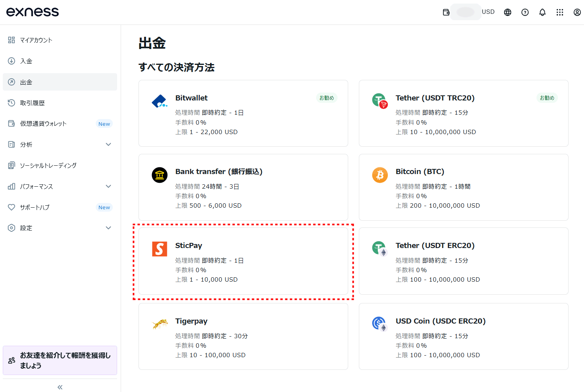This screenshot has width=584, height=392.
Task: Click the New badge beside サポートハブ
Action: [104, 207]
